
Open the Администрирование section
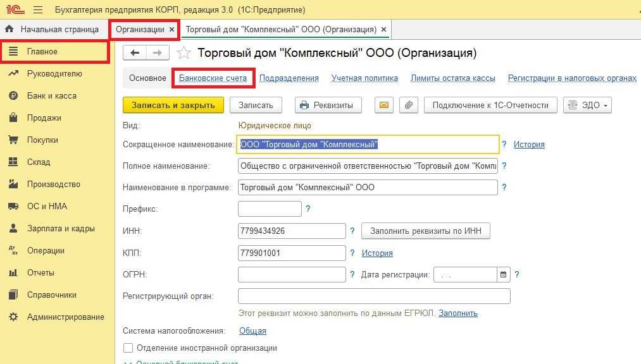[57, 317]
